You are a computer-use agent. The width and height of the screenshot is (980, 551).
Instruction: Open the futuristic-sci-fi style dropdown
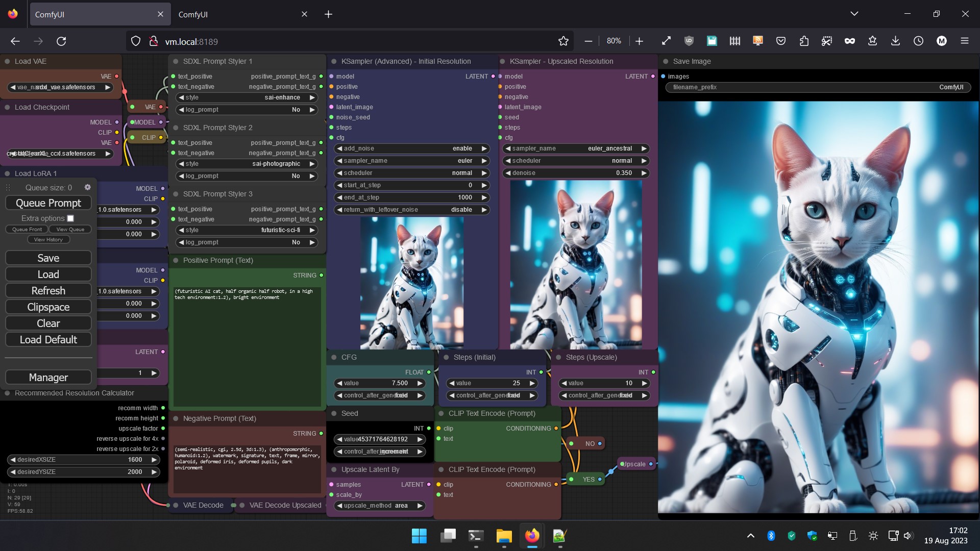pos(247,230)
